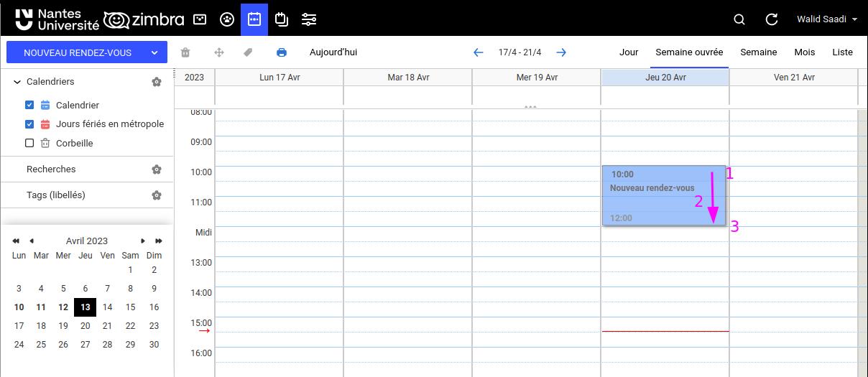Open the Preferences sliders icon
The image size is (868, 377).
(309, 19)
